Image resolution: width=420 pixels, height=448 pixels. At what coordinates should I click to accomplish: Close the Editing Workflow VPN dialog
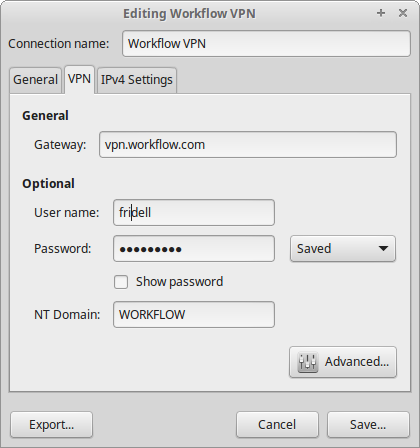point(403,13)
